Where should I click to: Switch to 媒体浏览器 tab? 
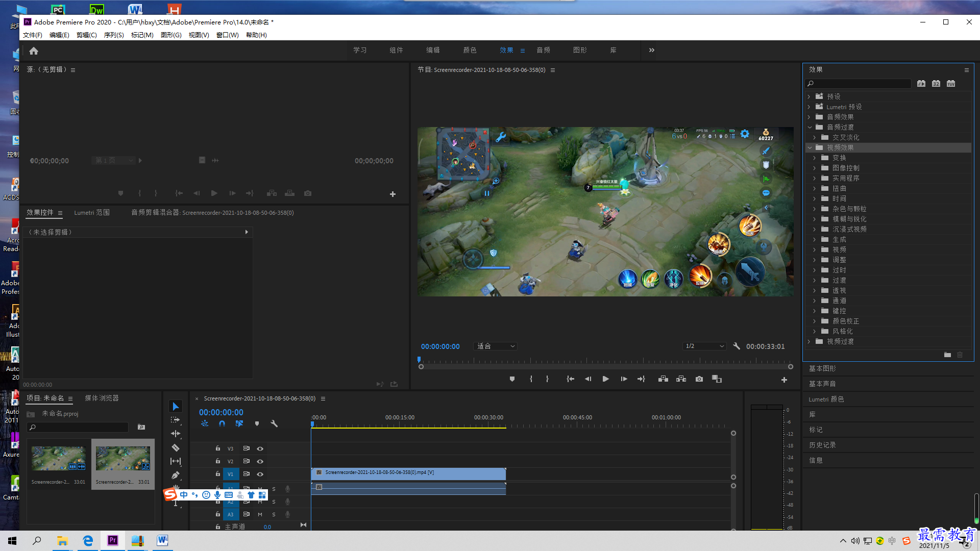pyautogui.click(x=102, y=398)
